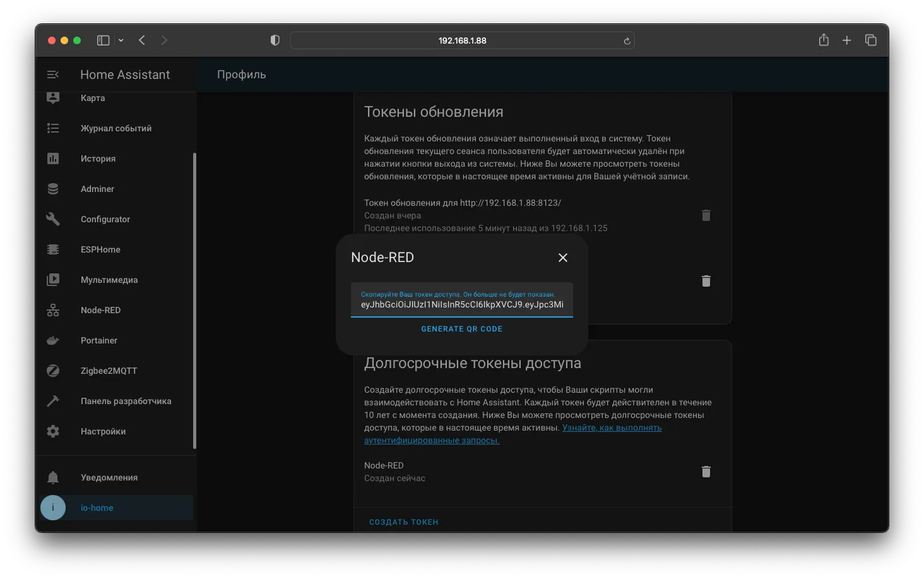Open the Configurator wrench icon
This screenshot has height=579, width=924.
coord(53,219)
